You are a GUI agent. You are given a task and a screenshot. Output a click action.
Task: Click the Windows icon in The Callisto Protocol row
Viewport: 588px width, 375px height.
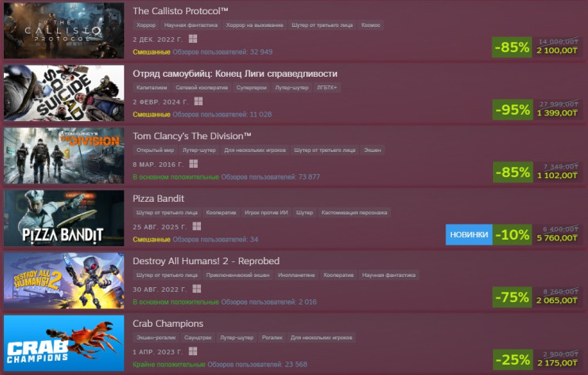[x=193, y=39]
